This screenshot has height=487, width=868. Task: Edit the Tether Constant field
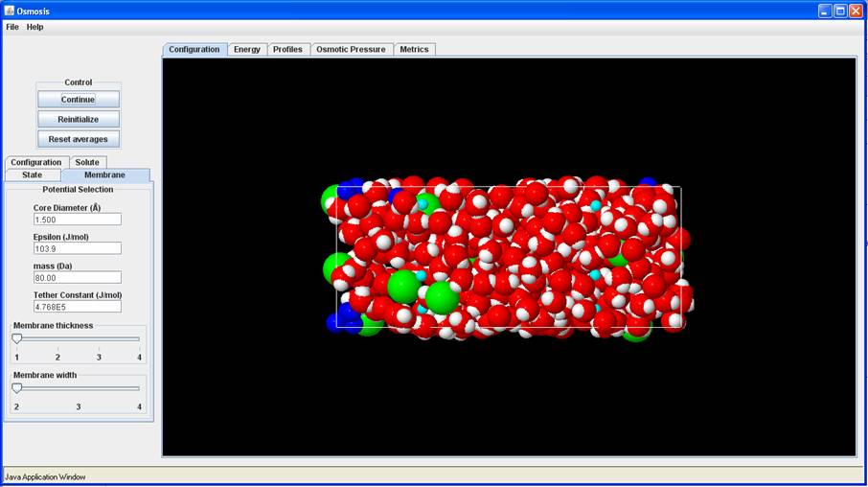77,307
